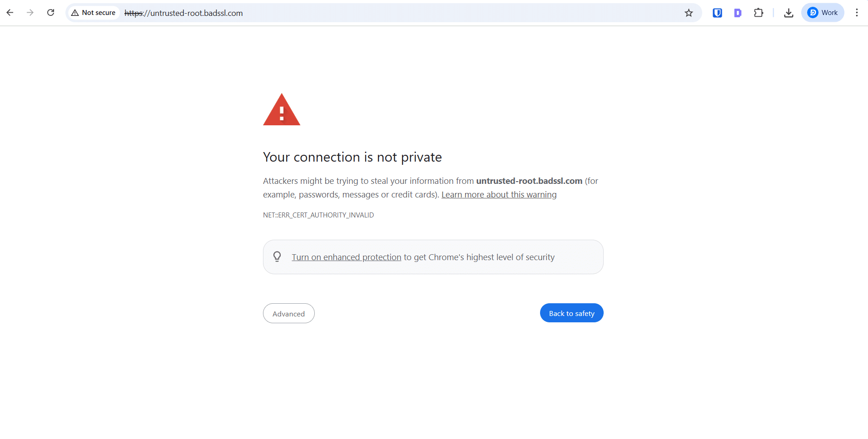Open the Extensions puzzle-piece menu
This screenshot has width=868, height=439.
(x=759, y=13)
